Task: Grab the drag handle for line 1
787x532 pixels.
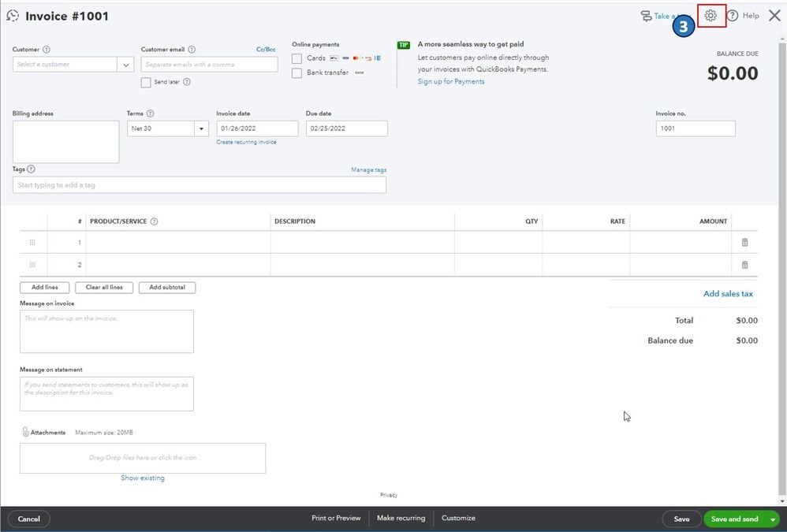Action: coord(32,243)
